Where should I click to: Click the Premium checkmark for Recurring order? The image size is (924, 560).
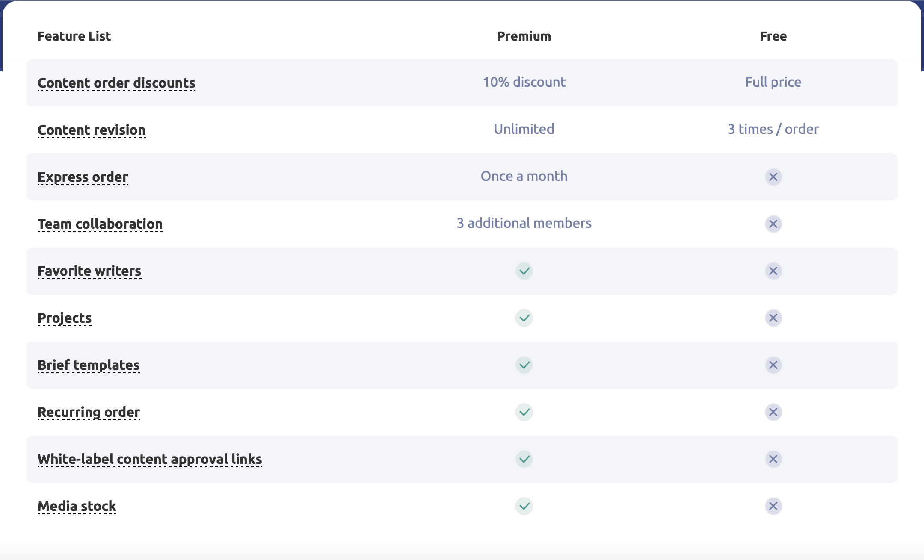[x=524, y=412]
